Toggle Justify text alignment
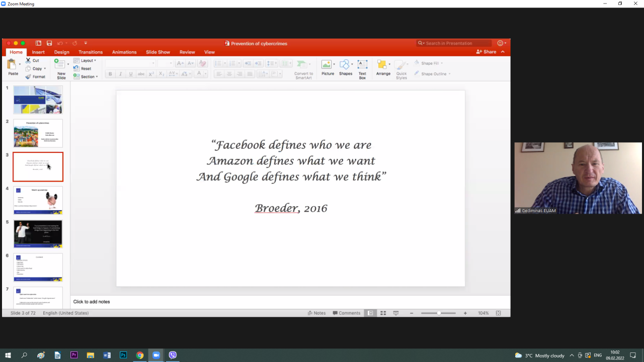644x362 pixels. pos(250,74)
